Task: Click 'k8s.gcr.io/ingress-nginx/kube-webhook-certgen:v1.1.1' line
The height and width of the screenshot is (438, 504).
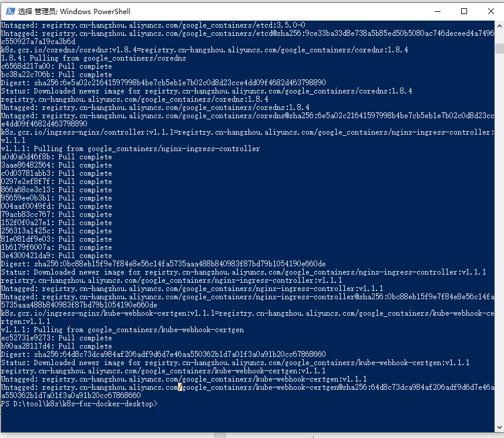Action: point(247,317)
